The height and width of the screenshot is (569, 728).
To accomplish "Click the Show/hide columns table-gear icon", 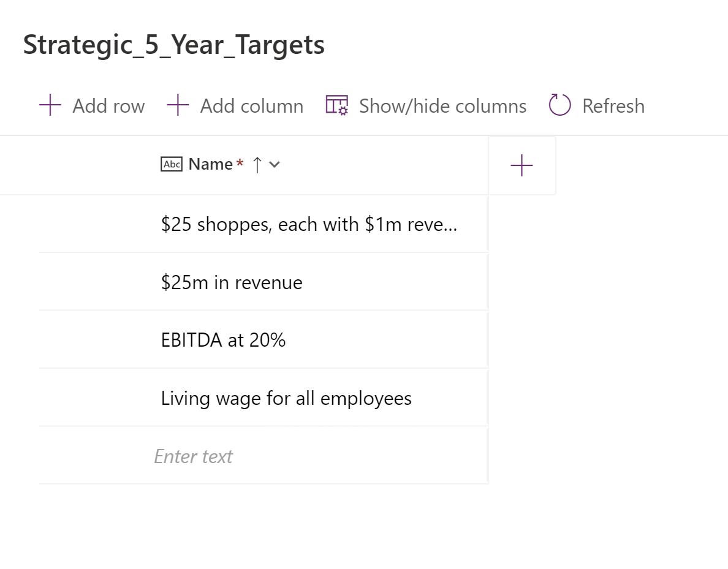I will [x=336, y=105].
